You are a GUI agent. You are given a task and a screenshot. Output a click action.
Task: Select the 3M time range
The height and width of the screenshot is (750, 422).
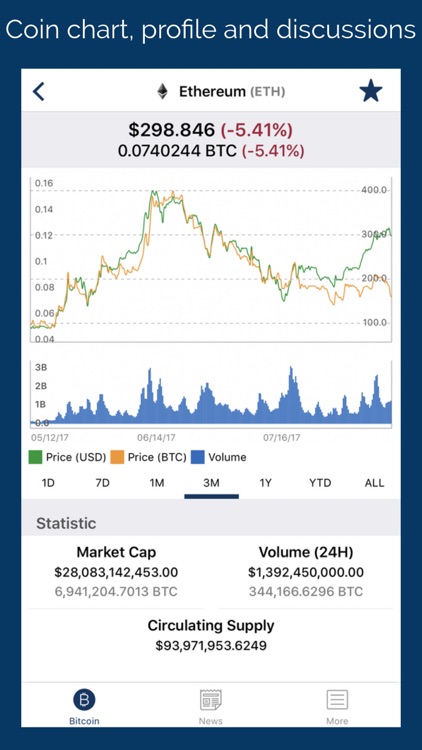pos(211,483)
